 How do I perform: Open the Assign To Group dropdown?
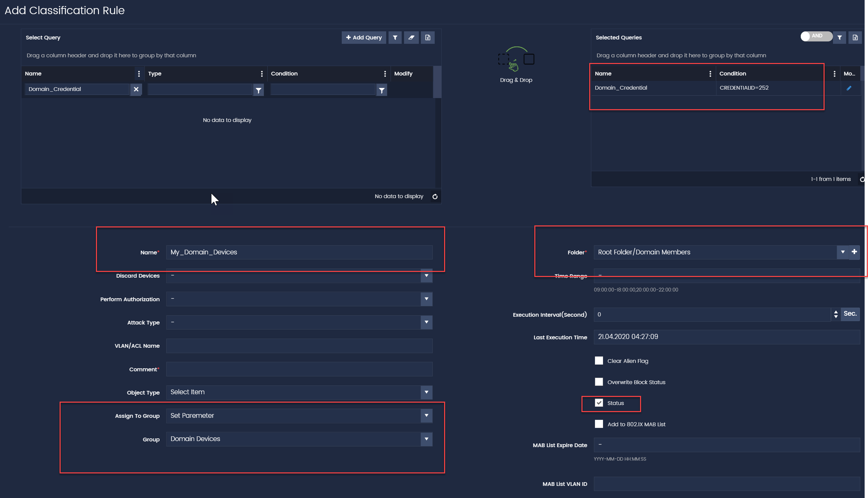[x=427, y=415]
